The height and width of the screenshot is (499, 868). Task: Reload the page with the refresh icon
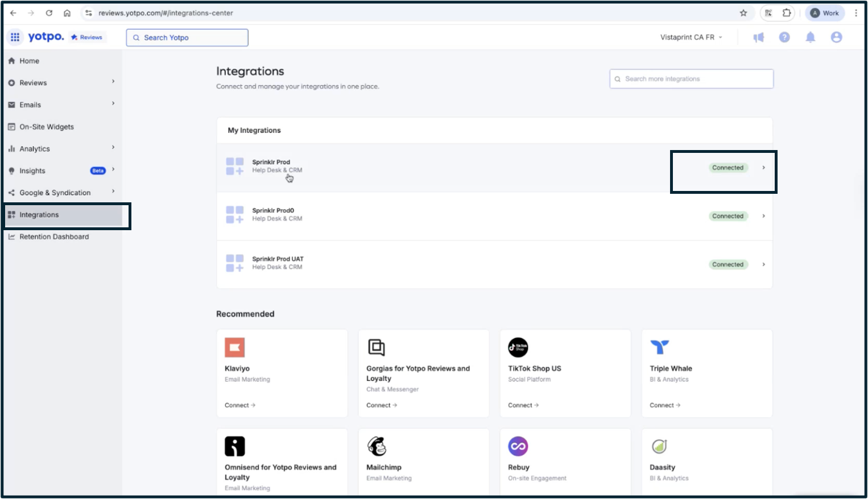point(49,13)
